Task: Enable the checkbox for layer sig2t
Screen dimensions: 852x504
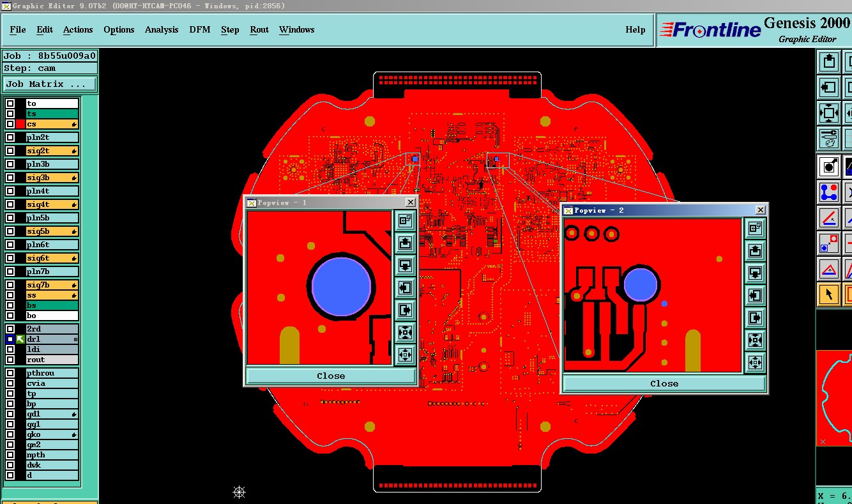Action: pos(10,151)
